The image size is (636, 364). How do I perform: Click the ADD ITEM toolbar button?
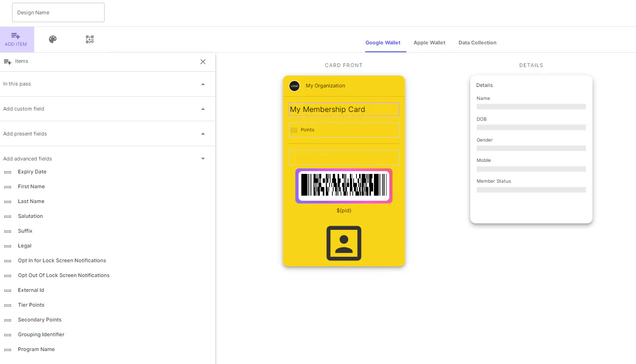coord(17,39)
